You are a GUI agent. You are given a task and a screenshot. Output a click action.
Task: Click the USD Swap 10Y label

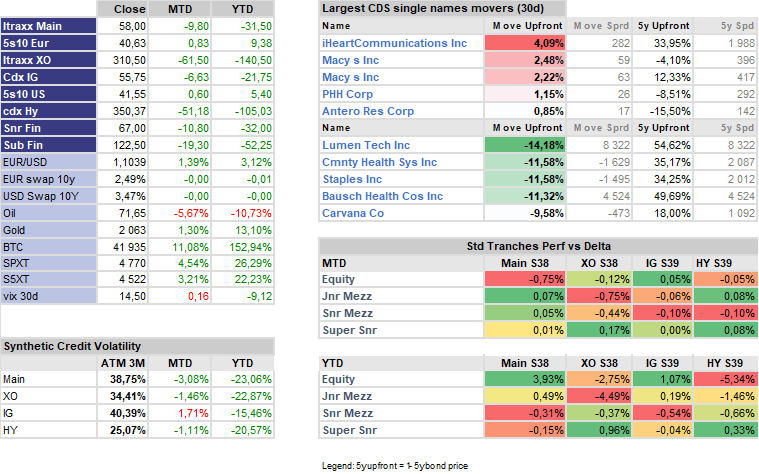click(x=48, y=196)
